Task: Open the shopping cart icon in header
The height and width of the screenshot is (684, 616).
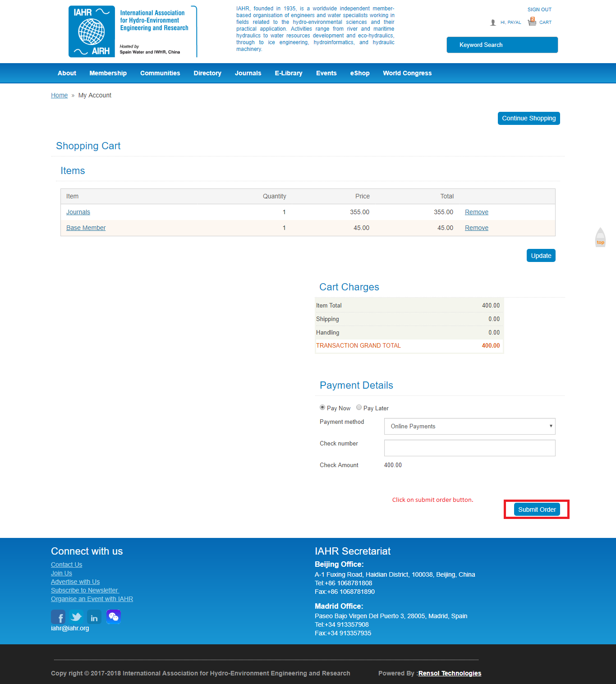Action: [532, 22]
